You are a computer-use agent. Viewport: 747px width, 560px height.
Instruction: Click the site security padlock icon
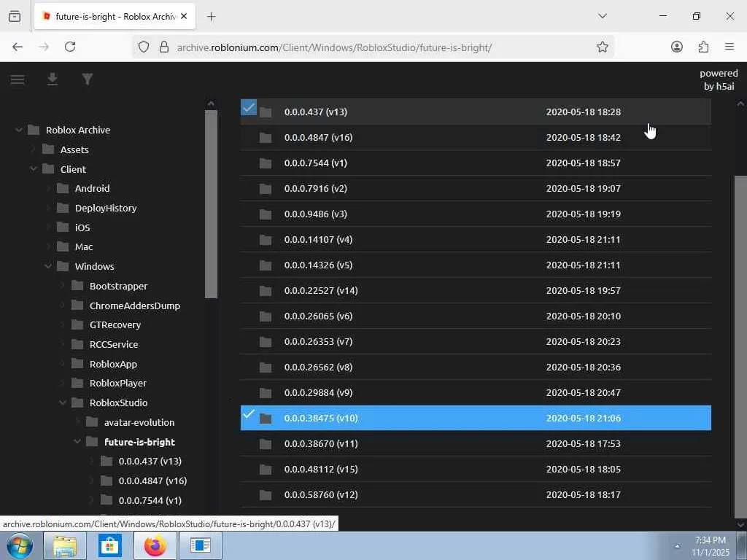tap(164, 47)
